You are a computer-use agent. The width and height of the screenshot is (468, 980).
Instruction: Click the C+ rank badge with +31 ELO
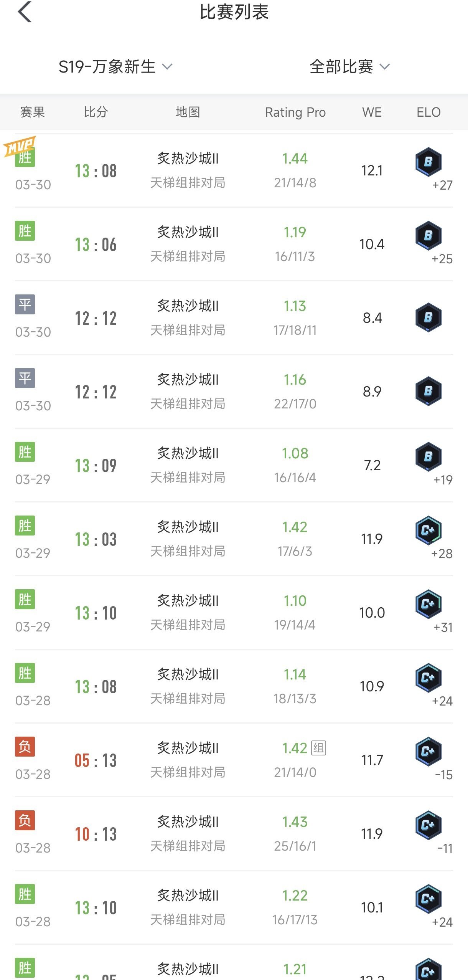[x=428, y=604]
